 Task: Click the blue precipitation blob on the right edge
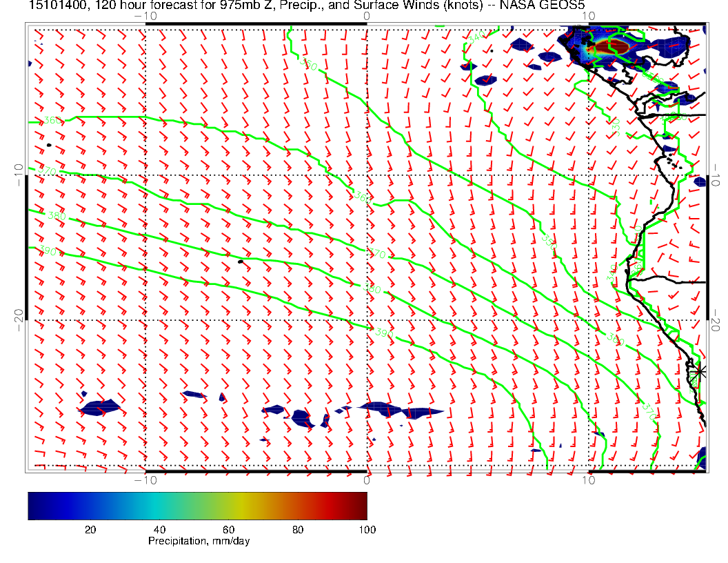point(700,182)
